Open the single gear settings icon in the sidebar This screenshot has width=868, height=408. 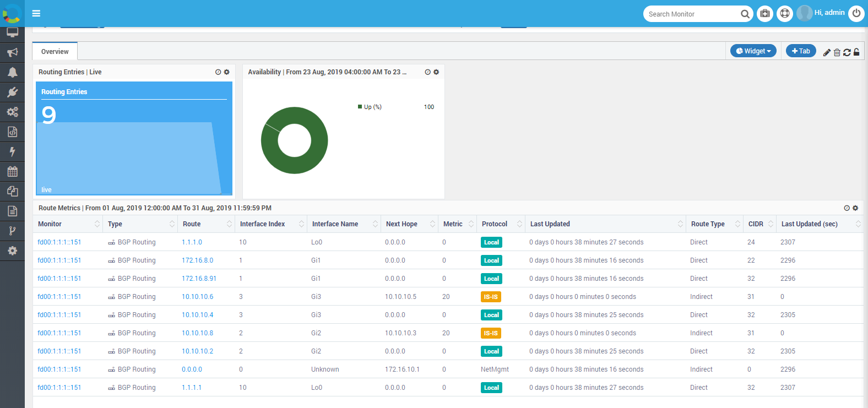pos(12,251)
